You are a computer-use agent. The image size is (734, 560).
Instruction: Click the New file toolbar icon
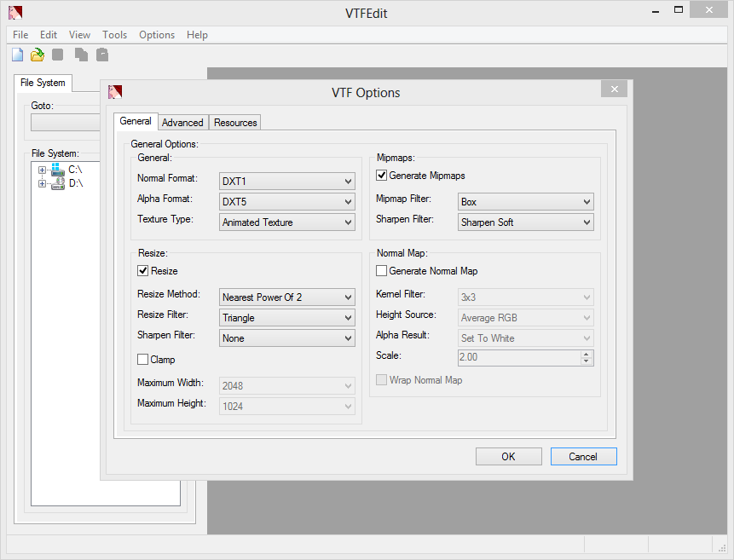click(x=17, y=55)
